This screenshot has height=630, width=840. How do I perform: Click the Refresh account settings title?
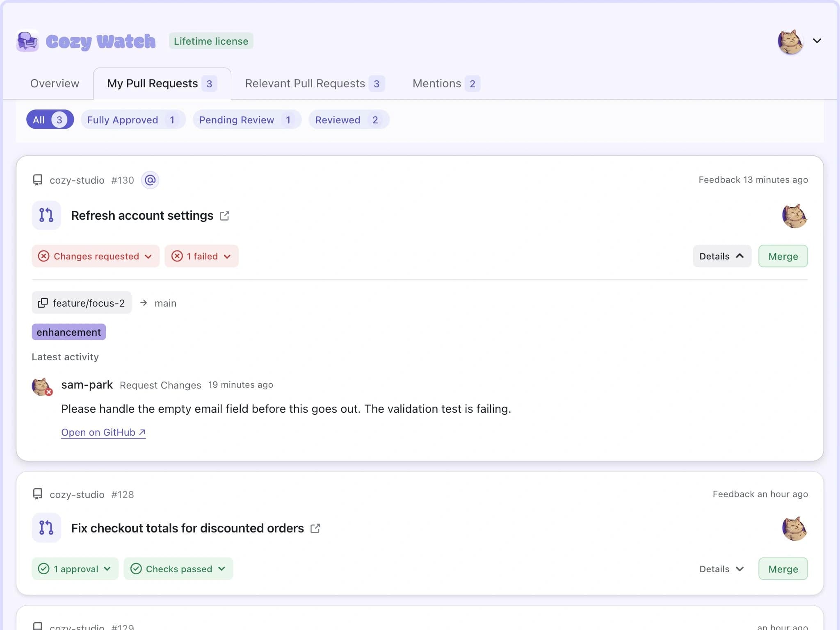point(142,216)
